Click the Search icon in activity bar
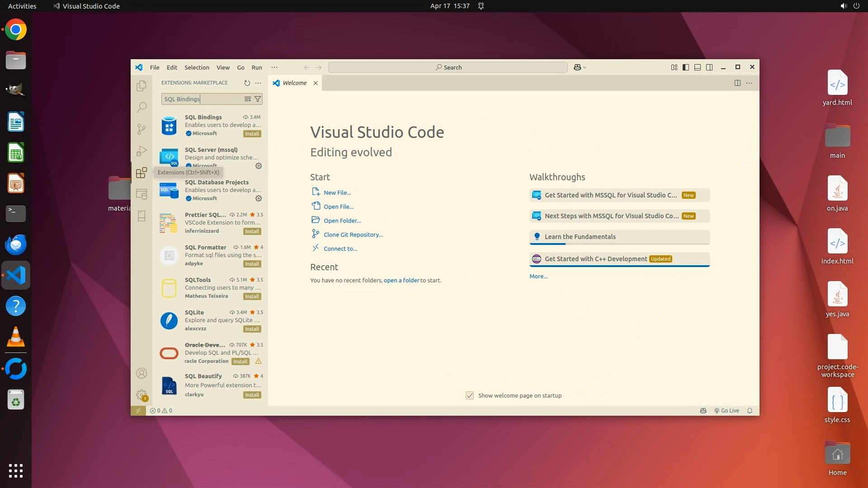This screenshot has width=868, height=488. click(142, 107)
